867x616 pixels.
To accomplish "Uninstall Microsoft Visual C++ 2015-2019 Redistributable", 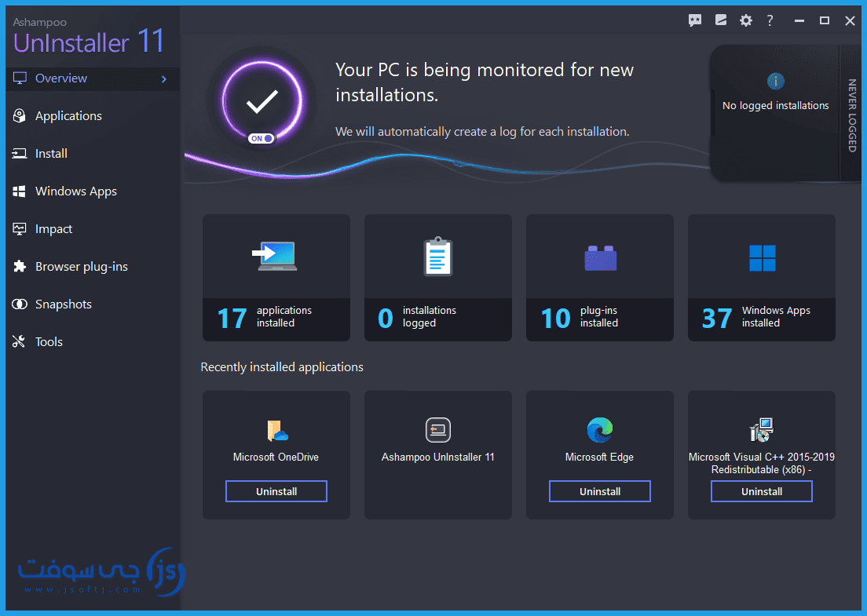I will (762, 491).
